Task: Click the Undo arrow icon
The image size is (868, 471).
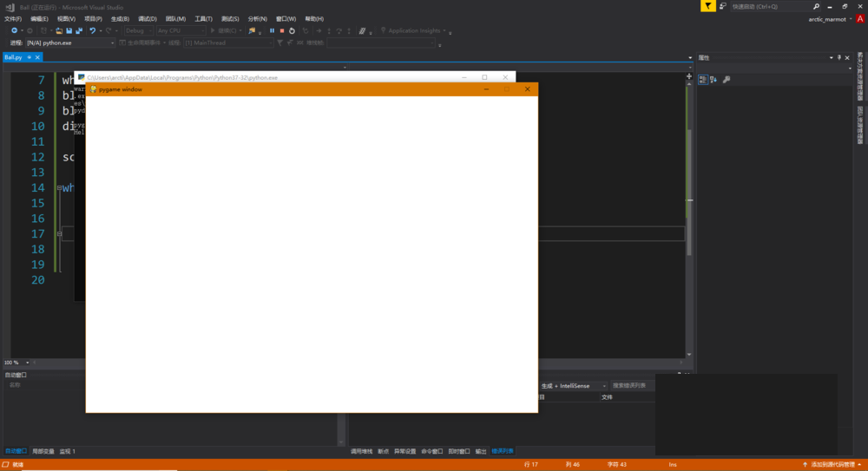Action: click(x=93, y=31)
